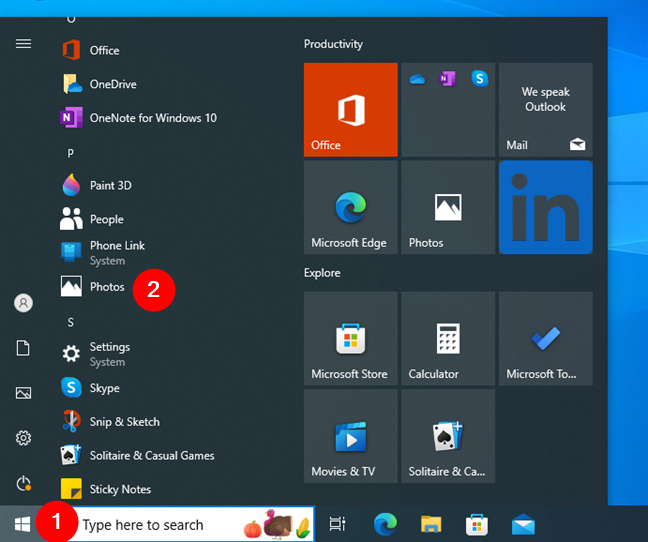Image resolution: width=648 pixels, height=542 pixels.
Task: Open the Mail live tile
Action: [x=546, y=110]
